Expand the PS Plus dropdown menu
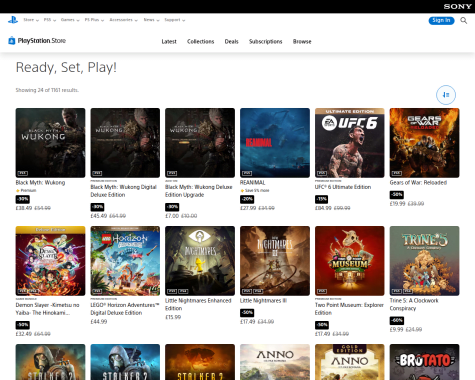The width and height of the screenshot is (475, 380). [x=94, y=20]
